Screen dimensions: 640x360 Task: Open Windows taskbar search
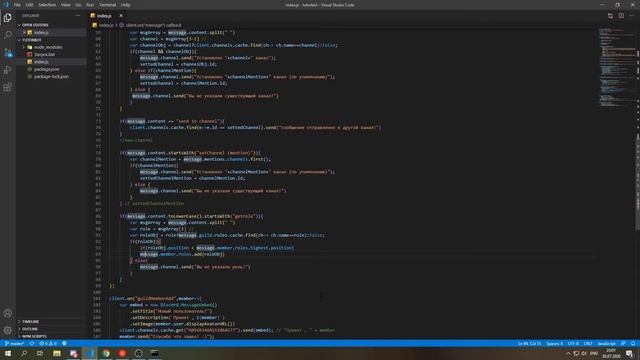point(24,353)
